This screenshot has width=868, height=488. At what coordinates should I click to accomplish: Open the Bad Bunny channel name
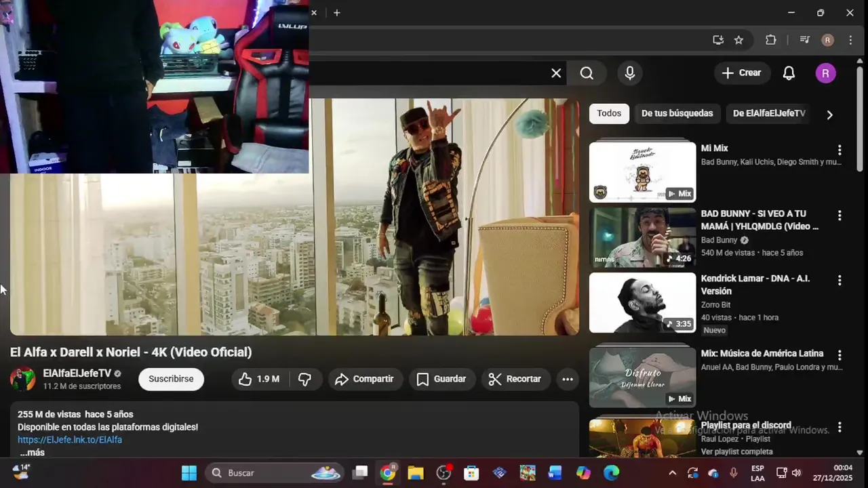(719, 240)
